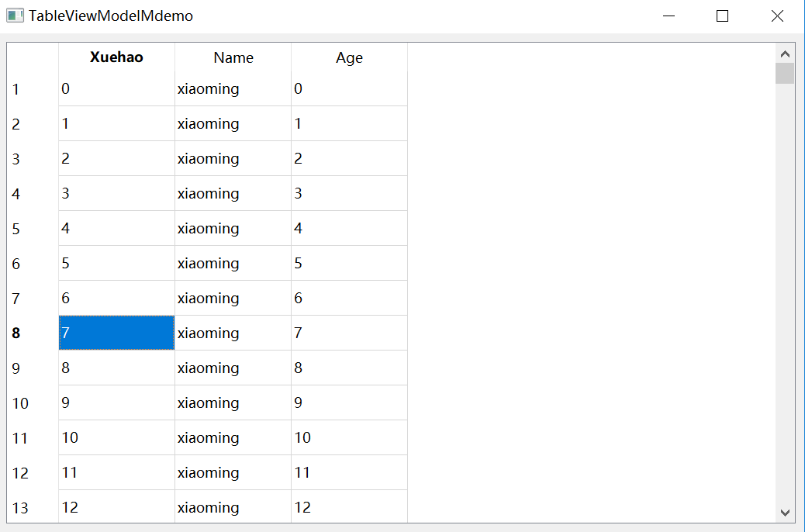The image size is (805, 532).
Task: Click Age cell with value 5
Action: point(349,264)
